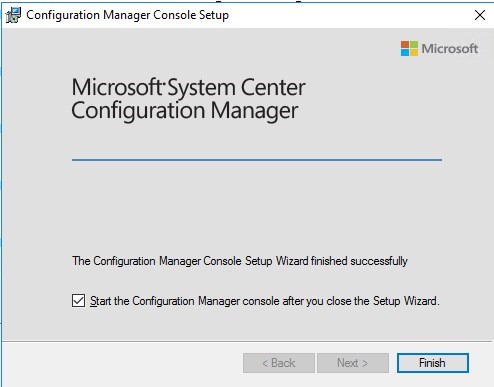Click the blue horizontal separator line
This screenshot has width=494, height=387.
coord(257,160)
